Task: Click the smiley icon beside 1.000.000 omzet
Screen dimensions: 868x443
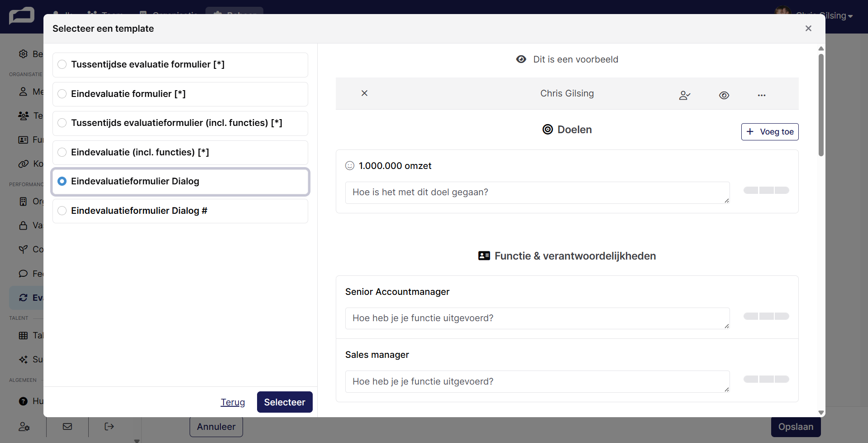Action: pyautogui.click(x=350, y=166)
